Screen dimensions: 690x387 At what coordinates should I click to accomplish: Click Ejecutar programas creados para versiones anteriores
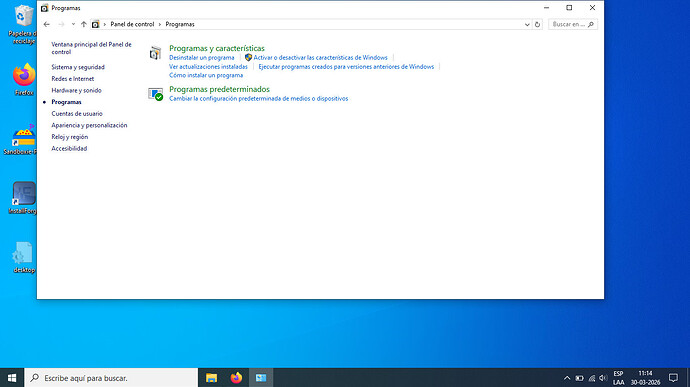(346, 67)
